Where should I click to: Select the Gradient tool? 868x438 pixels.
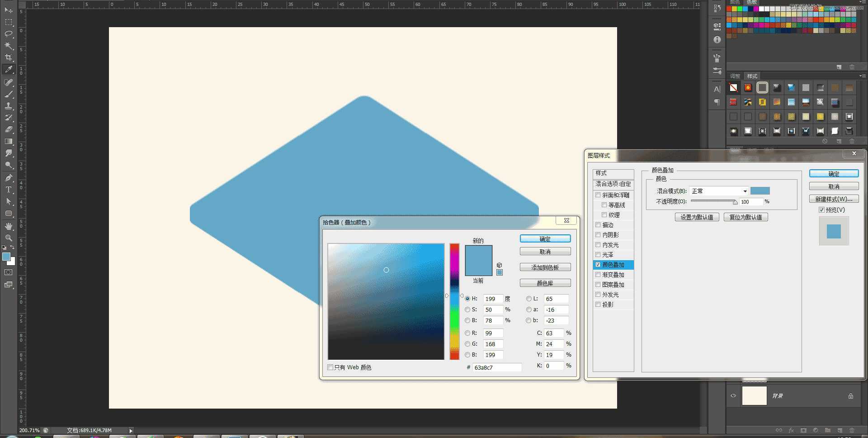(8, 140)
